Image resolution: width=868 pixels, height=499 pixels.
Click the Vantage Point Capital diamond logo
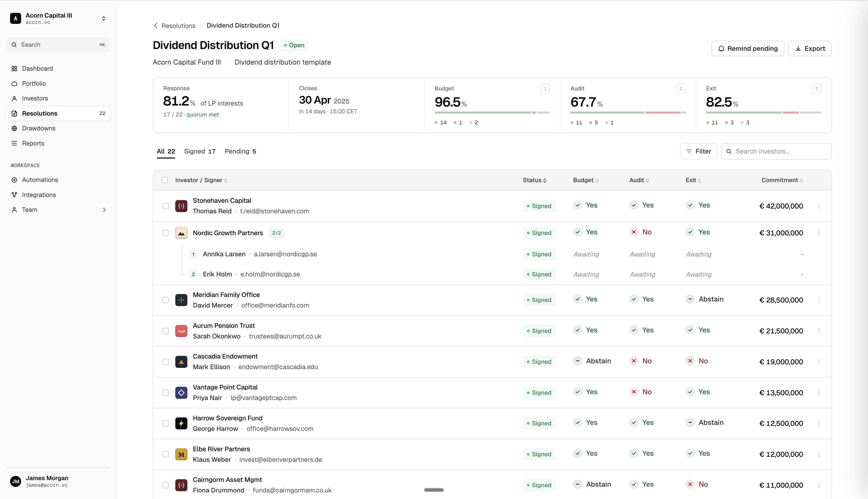click(x=181, y=393)
